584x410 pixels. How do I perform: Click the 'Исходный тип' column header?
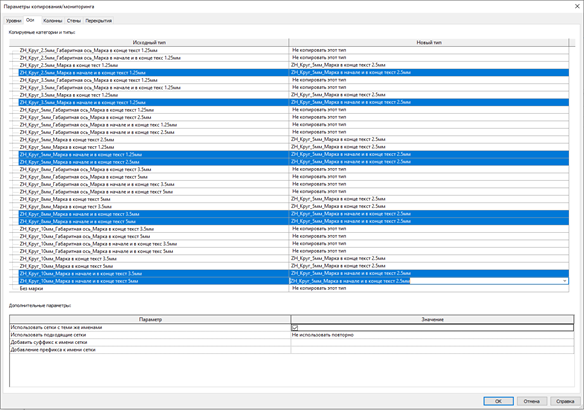[149, 42]
